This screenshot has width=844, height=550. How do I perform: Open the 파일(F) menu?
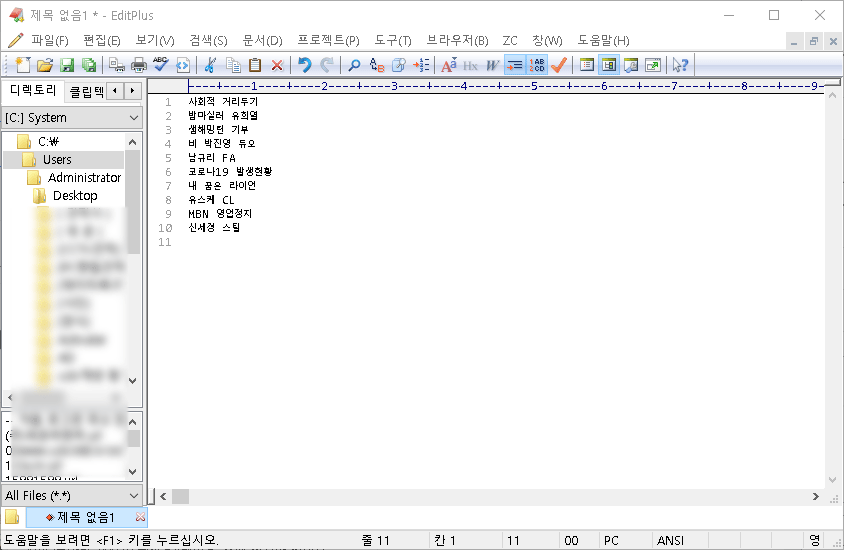(50, 40)
